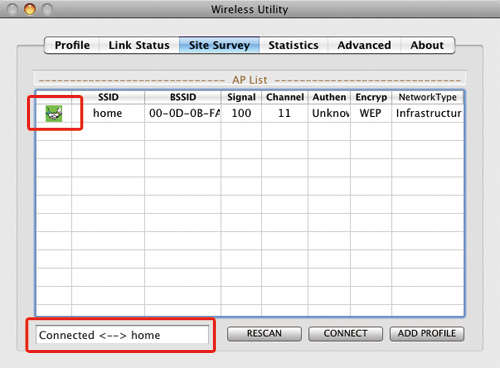Image resolution: width=500 pixels, height=368 pixels.
Task: Click the Authen column header
Action: coord(329,97)
